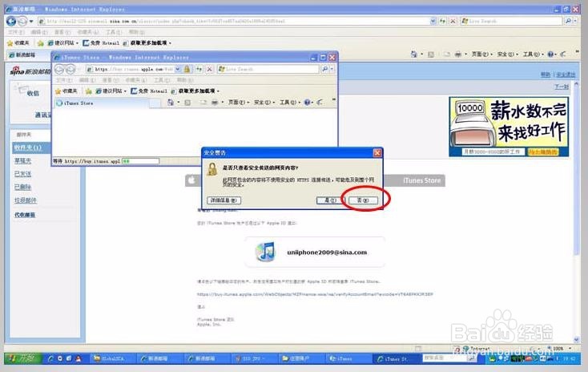The width and height of the screenshot is (588, 372).
Task: Click the blue help icon in the Sina window
Action: tap(551, 55)
